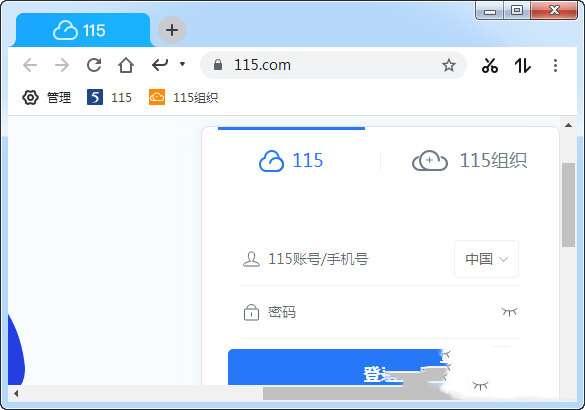Open a new tab with plus button
The image size is (585, 410).
172,30
